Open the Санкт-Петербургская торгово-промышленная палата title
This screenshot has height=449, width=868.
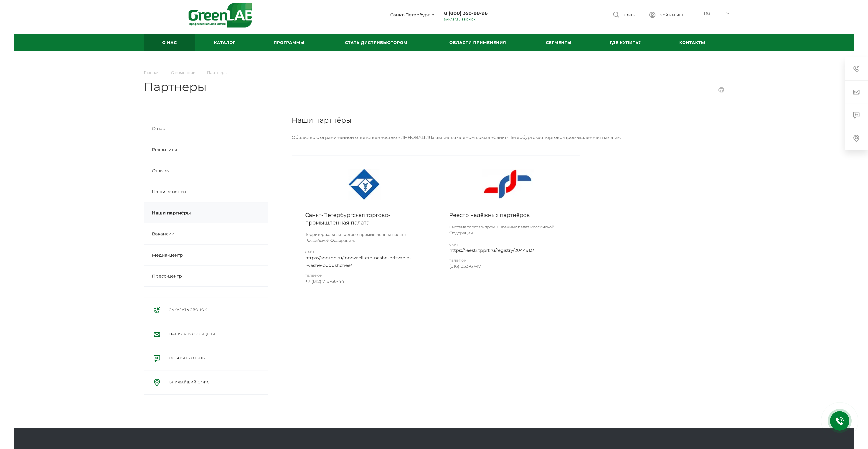click(x=347, y=219)
